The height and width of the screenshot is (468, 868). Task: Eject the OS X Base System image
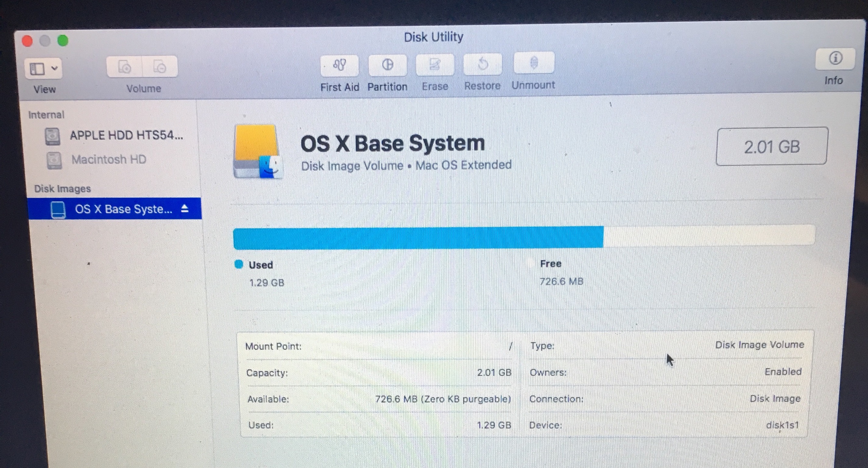(185, 209)
